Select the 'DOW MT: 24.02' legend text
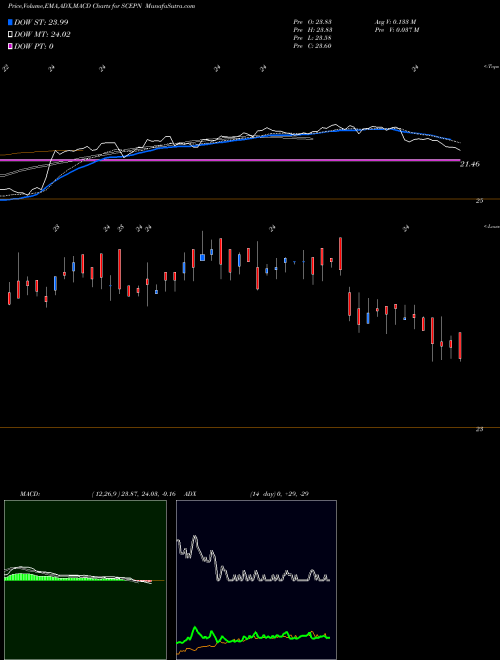The height and width of the screenshot is (660, 500). tap(42, 35)
